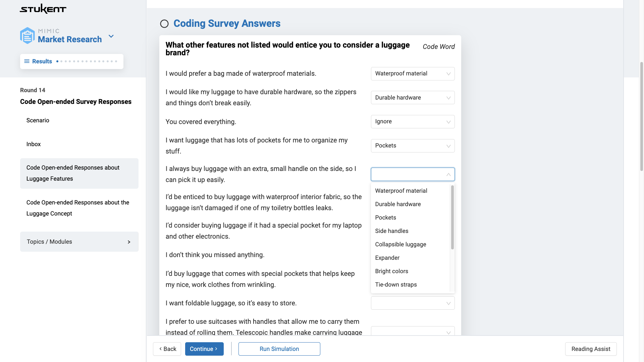Click Reading Assist button
Viewport: 644px width, 362px height.
coord(590,349)
